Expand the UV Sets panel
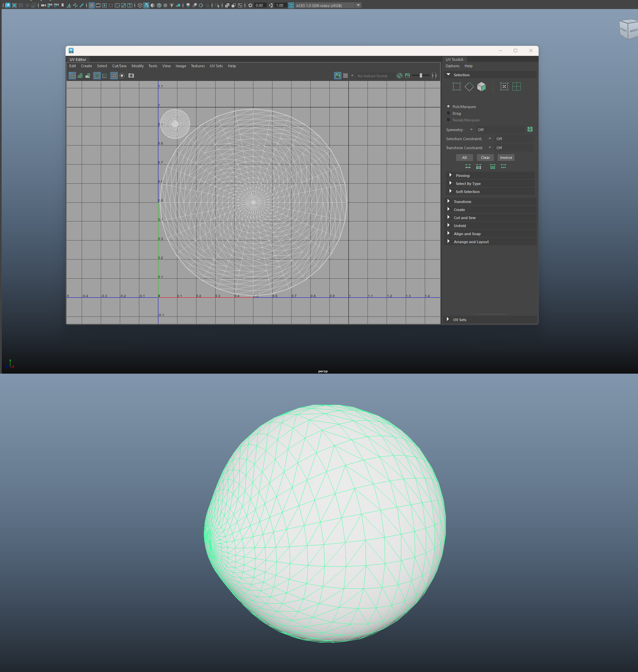638x672 pixels. 490,319
